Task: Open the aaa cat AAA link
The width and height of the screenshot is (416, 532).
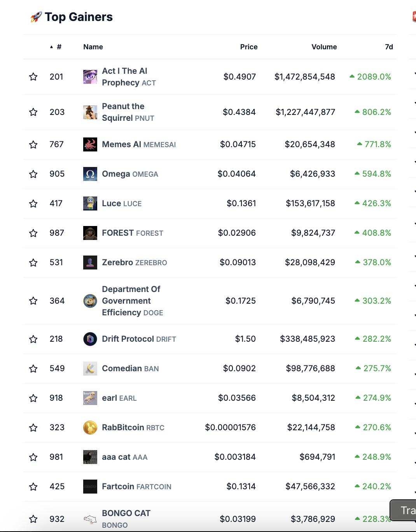Action: tap(124, 457)
